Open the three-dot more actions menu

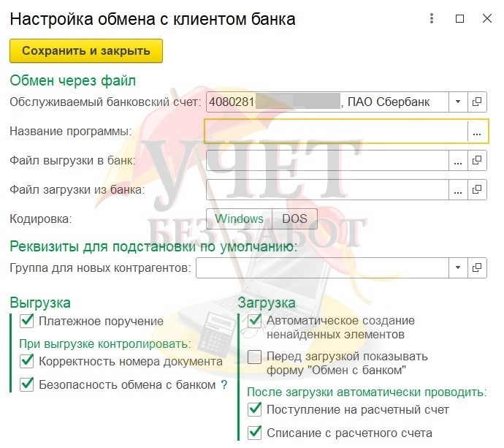(432, 18)
